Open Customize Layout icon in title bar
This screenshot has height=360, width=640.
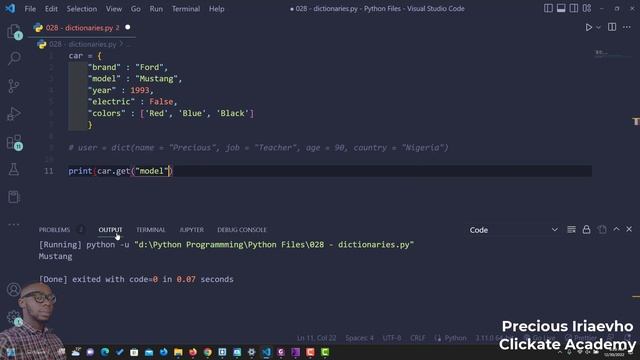[x=587, y=8]
